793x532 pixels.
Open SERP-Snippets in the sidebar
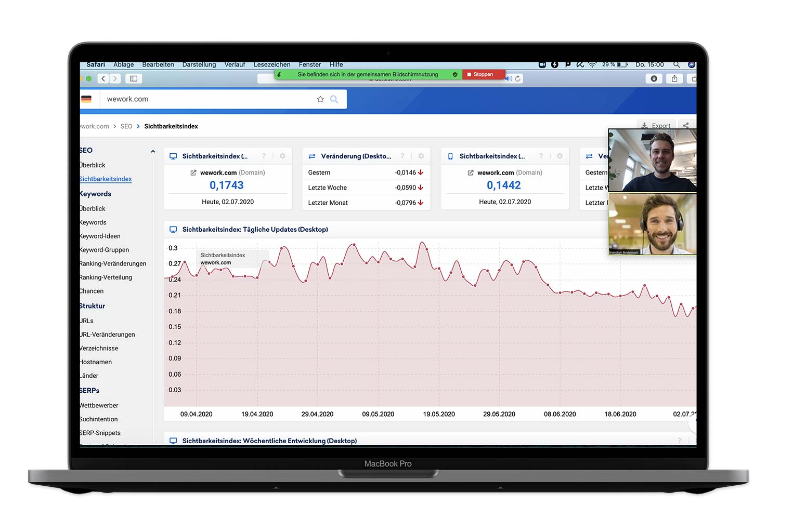click(100, 433)
